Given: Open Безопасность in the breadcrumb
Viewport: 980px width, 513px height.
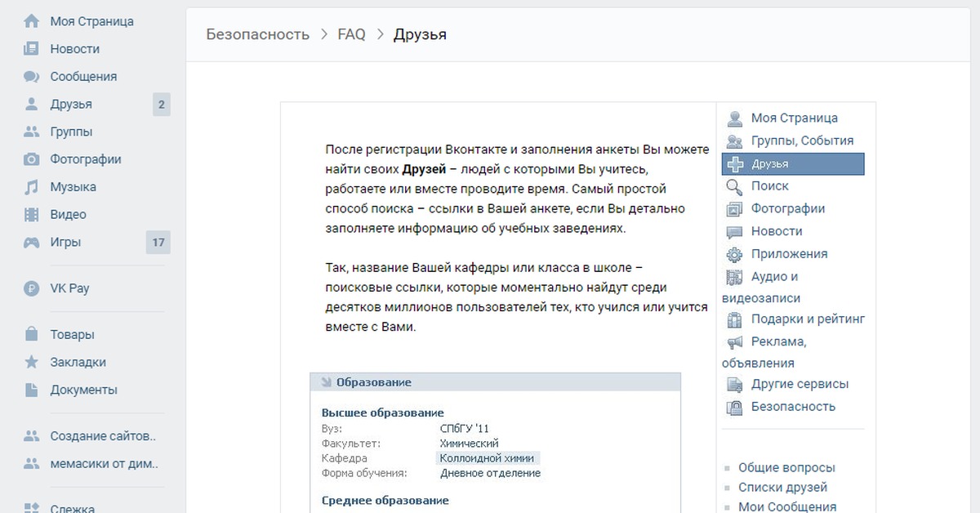Looking at the screenshot, I should click(258, 34).
